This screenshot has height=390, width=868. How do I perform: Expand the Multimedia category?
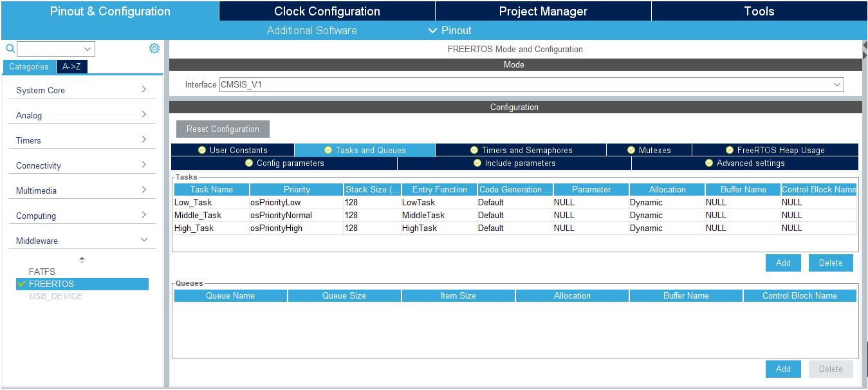(82, 190)
